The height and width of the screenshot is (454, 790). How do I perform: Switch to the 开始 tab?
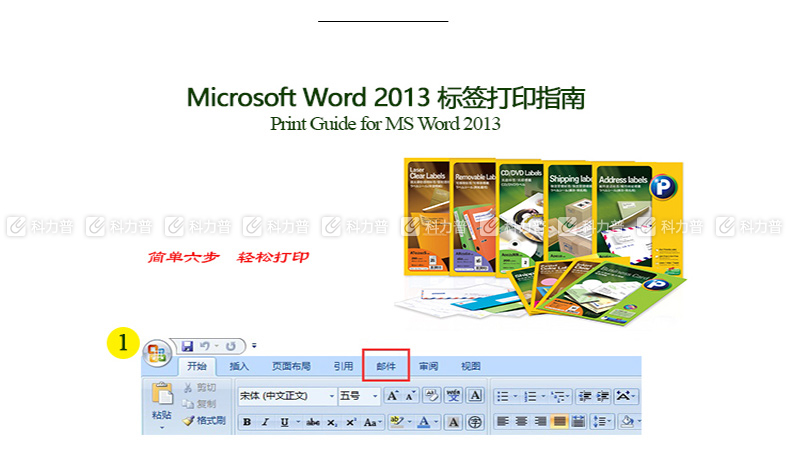[197, 366]
